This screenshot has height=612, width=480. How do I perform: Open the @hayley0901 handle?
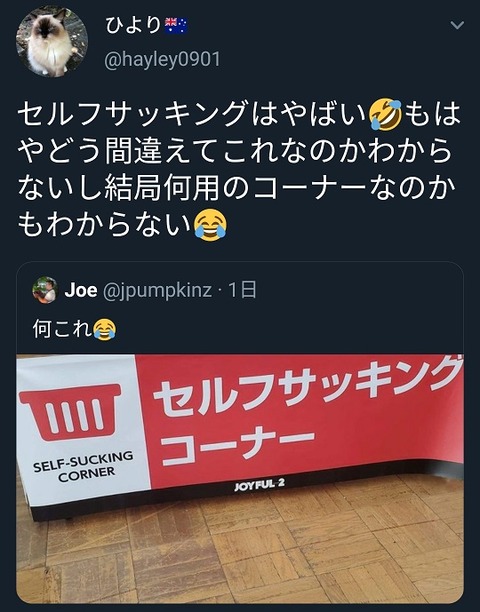pos(162,60)
